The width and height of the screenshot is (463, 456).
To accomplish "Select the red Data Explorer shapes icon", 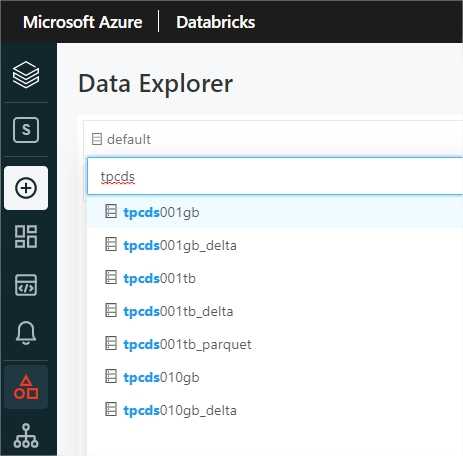I will point(26,387).
